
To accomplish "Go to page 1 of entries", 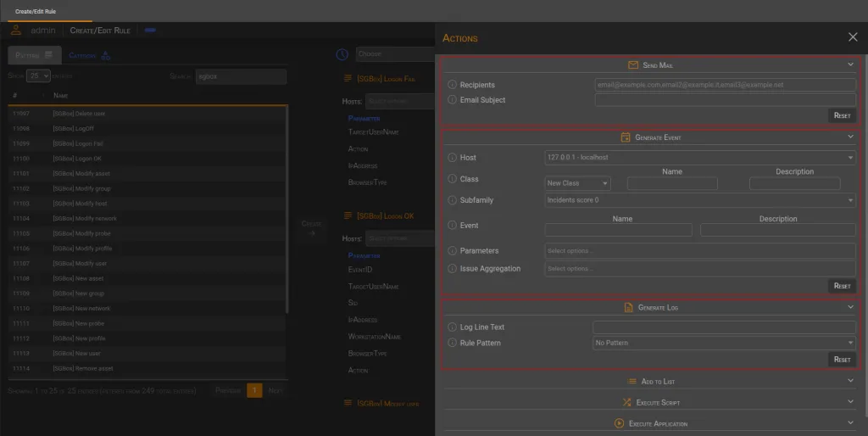I will pos(254,390).
